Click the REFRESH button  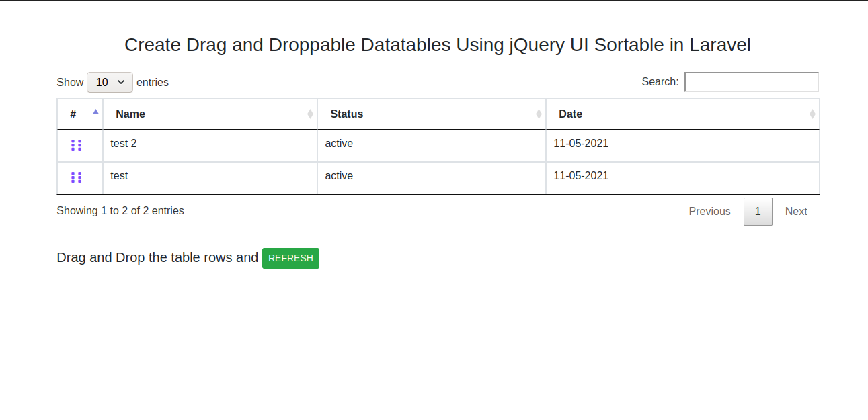click(290, 258)
